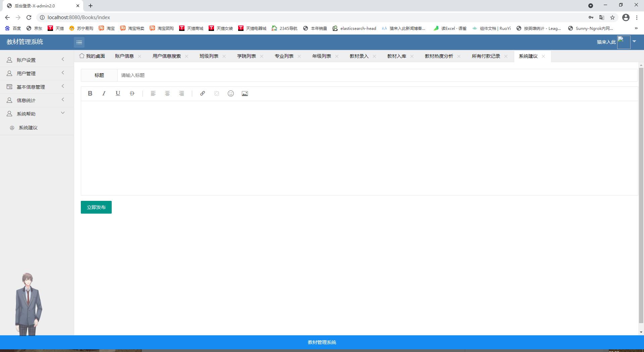Switch to 教材录入 tab
Screen dimensions: 644x352
[359, 56]
